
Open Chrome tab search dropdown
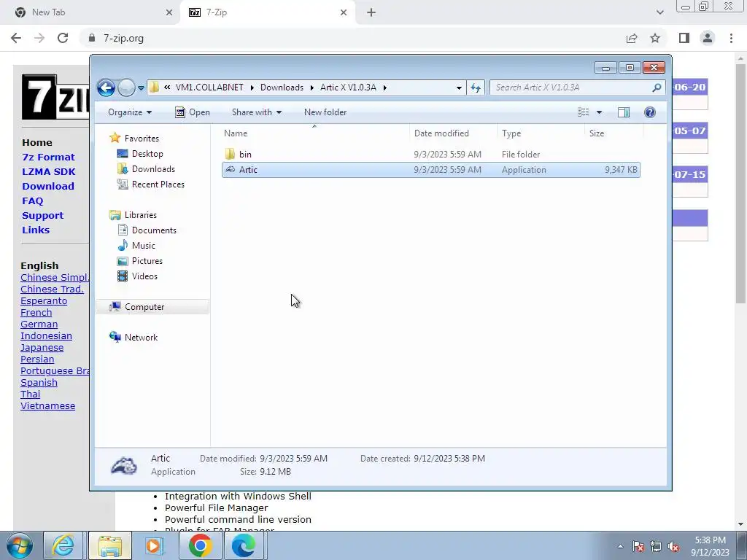659,13
